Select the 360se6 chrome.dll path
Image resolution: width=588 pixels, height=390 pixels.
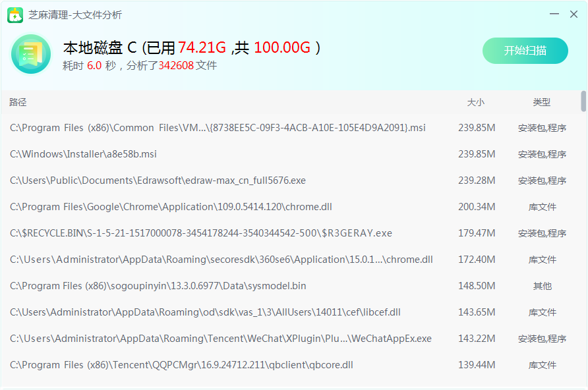221,260
